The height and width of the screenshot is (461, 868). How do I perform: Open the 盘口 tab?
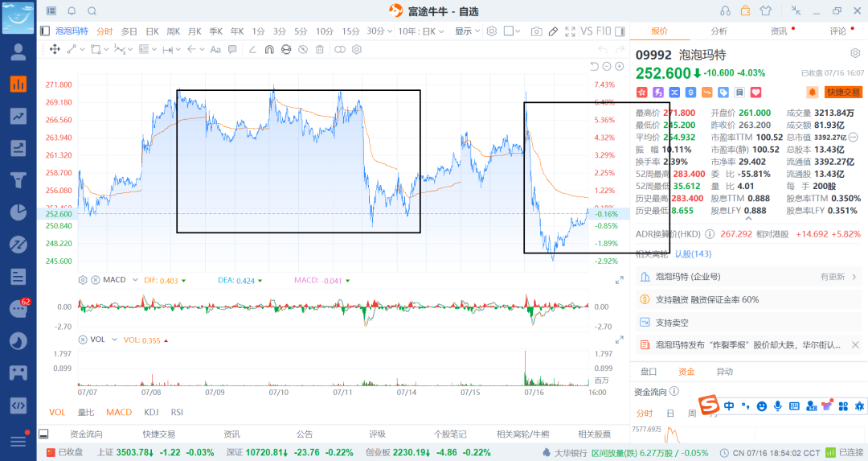click(649, 372)
